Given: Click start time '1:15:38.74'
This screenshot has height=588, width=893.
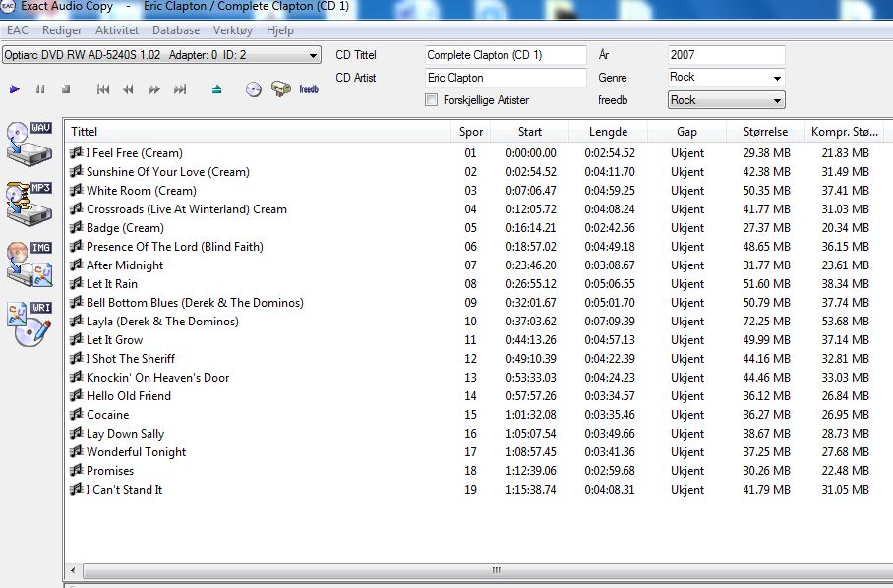Looking at the screenshot, I should click(x=531, y=490).
